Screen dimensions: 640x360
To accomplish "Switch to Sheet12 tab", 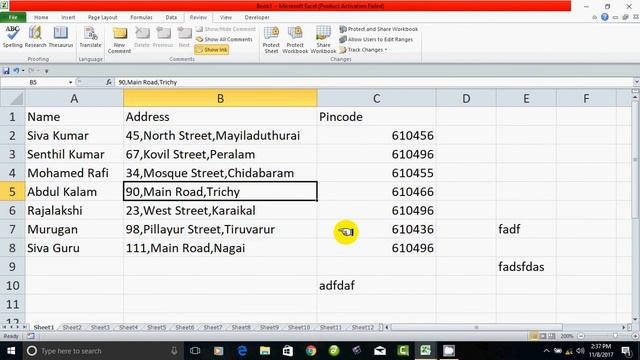I will click(x=362, y=327).
